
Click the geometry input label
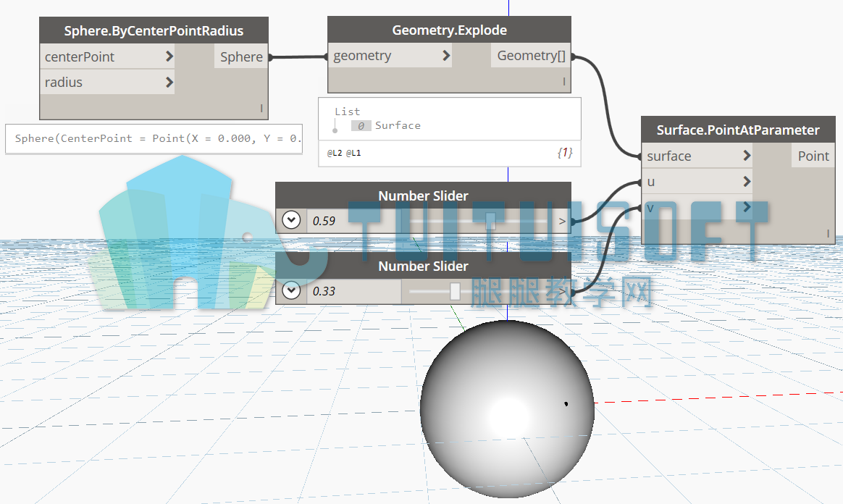click(x=362, y=55)
